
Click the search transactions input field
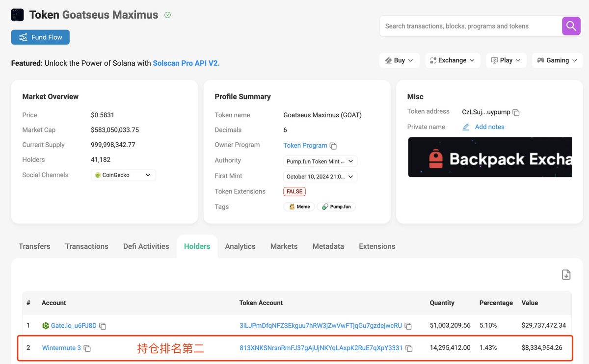click(471, 26)
